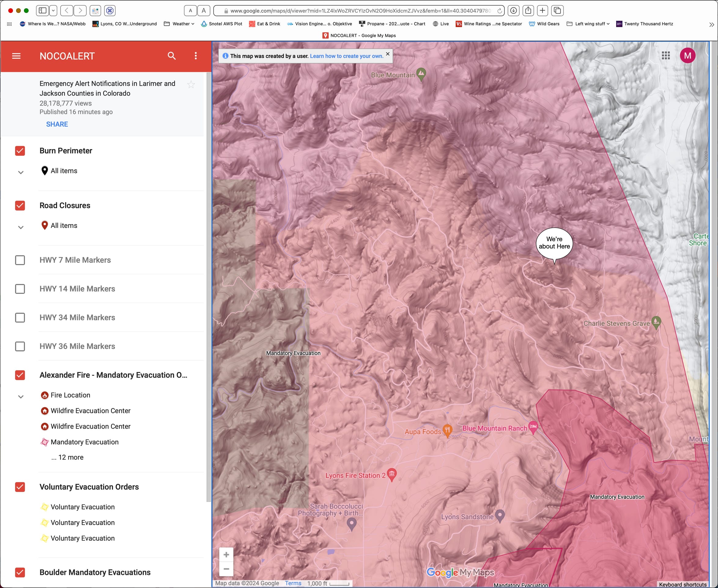Zoom in on the map
This screenshot has width=718, height=588.
click(226, 554)
